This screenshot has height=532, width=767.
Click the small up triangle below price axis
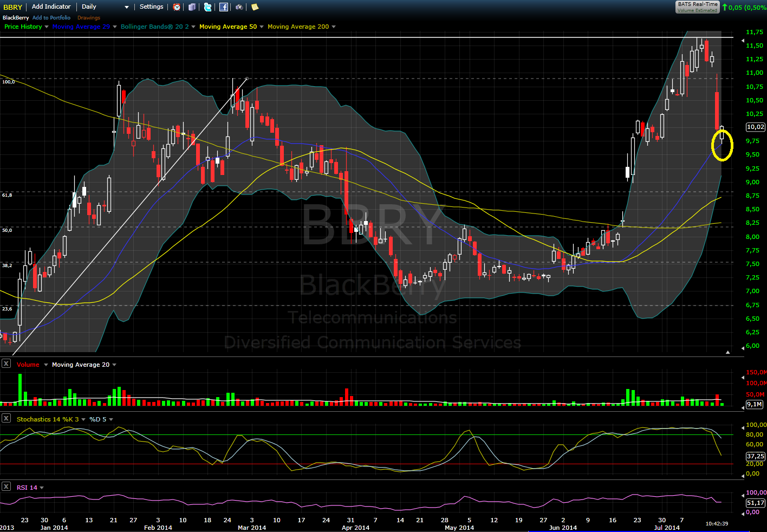[728, 352]
